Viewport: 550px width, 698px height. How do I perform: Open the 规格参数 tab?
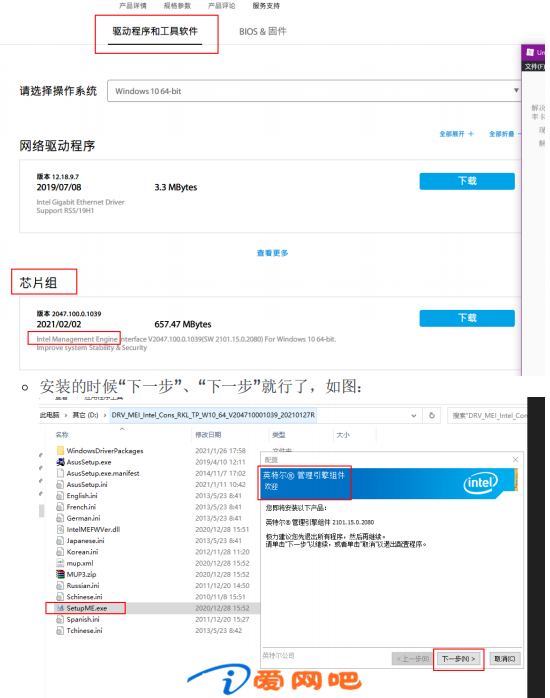tap(177, 6)
